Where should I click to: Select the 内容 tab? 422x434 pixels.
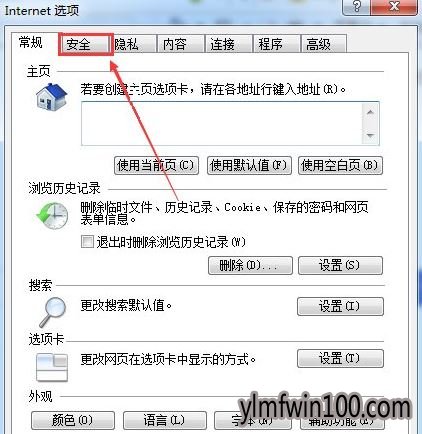coord(180,44)
